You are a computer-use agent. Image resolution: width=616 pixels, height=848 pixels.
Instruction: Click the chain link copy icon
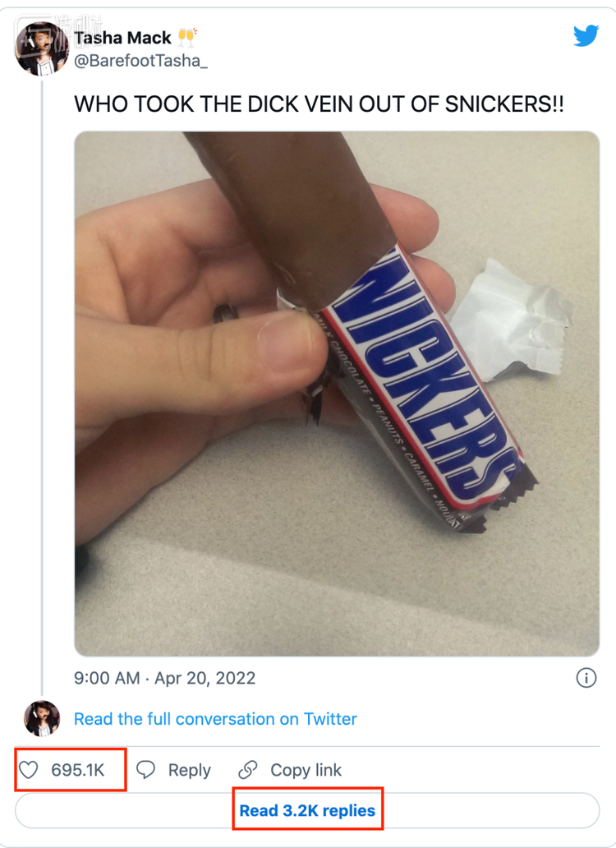(247, 770)
